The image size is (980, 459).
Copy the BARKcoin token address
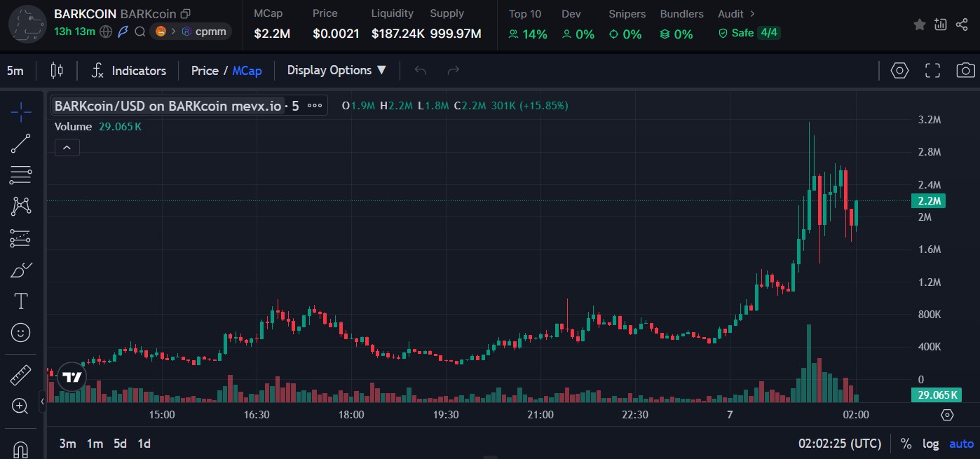click(185, 14)
